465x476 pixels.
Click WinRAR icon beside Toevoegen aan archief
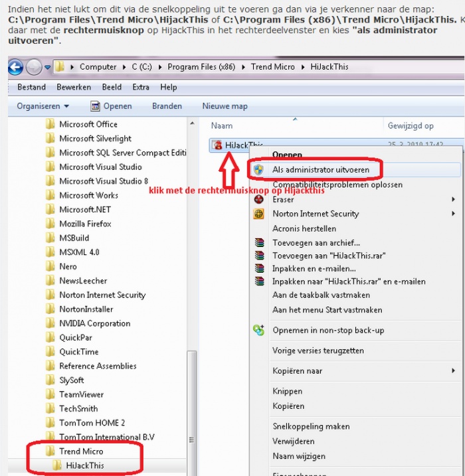tap(259, 242)
